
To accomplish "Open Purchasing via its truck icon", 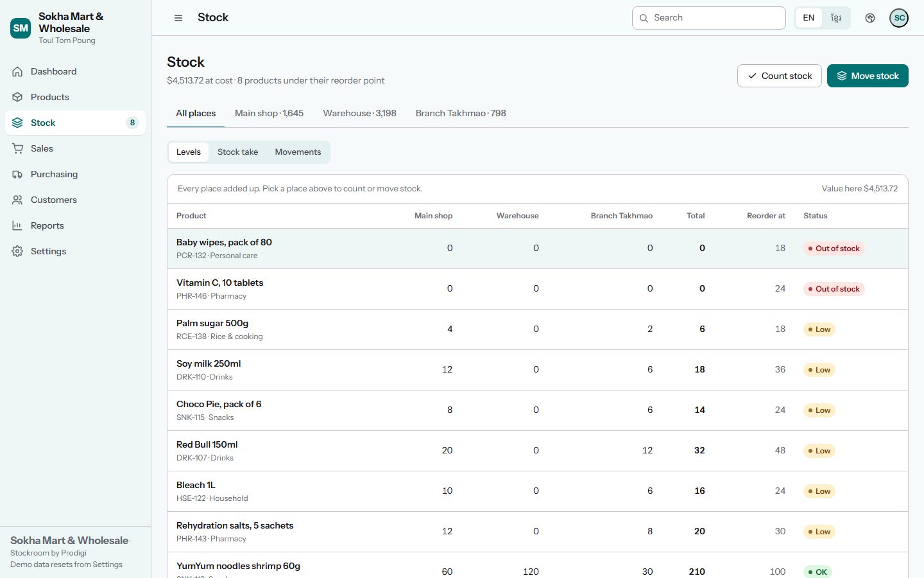I will [x=17, y=174].
